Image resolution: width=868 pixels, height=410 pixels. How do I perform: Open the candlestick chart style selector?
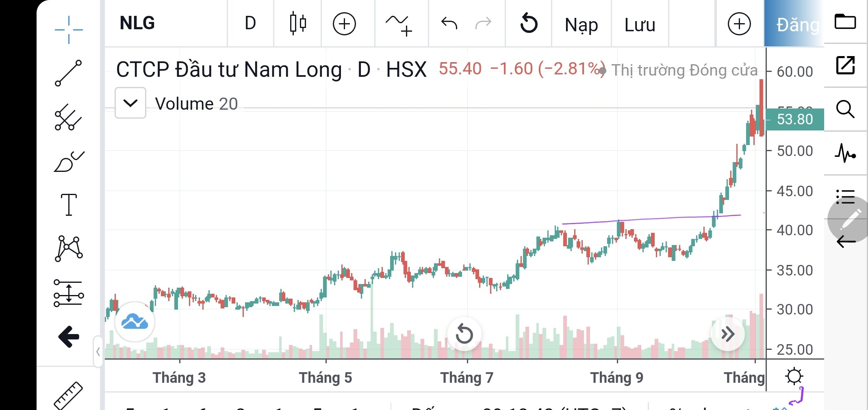point(298,24)
